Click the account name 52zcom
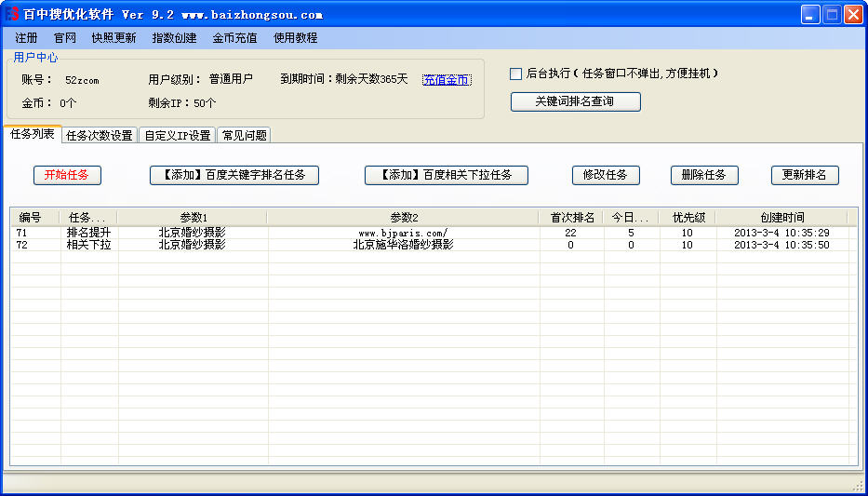868x496 pixels. (82, 80)
